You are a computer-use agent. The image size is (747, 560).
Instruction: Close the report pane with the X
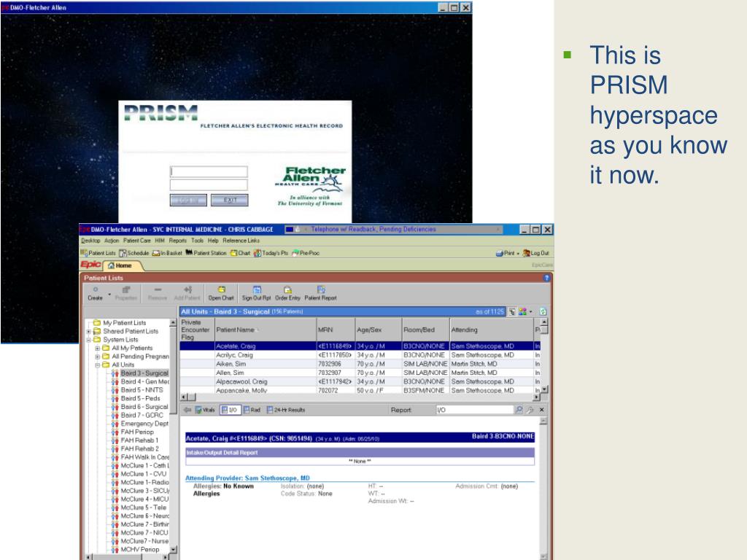point(542,410)
